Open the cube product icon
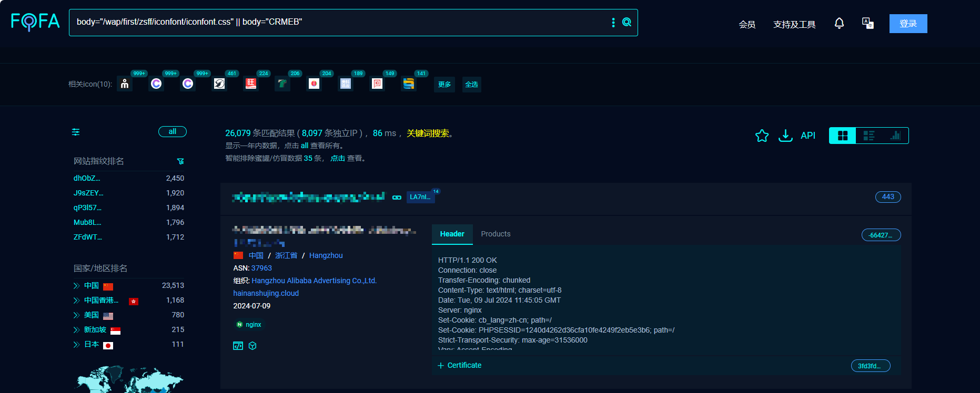Viewport: 980px width, 393px height. point(252,346)
